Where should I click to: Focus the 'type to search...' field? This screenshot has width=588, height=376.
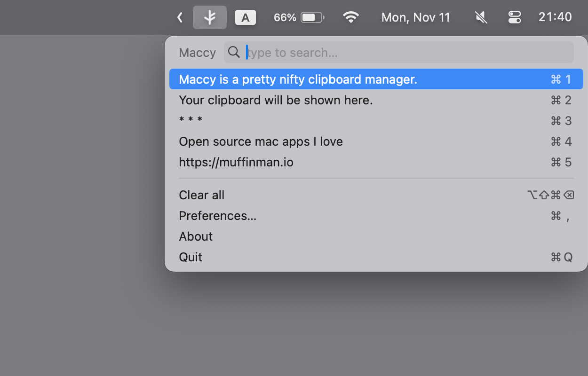pos(399,52)
